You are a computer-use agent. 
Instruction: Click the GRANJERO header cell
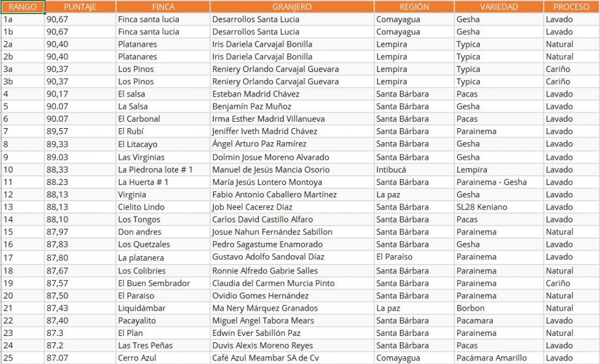(x=292, y=6)
